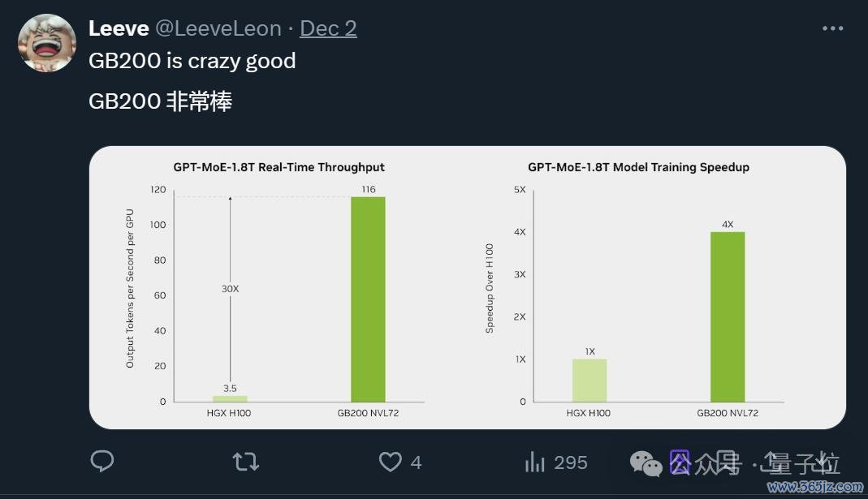Screen dimensions: 868x499
Task: Click the 295 views count
Action: [571, 462]
